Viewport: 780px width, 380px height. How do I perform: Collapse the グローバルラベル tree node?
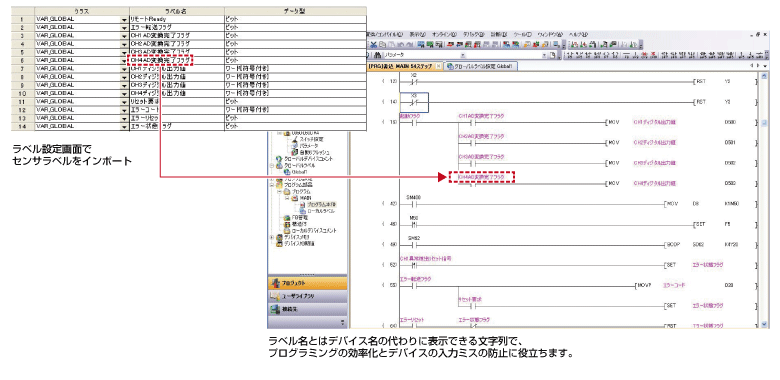point(272,165)
